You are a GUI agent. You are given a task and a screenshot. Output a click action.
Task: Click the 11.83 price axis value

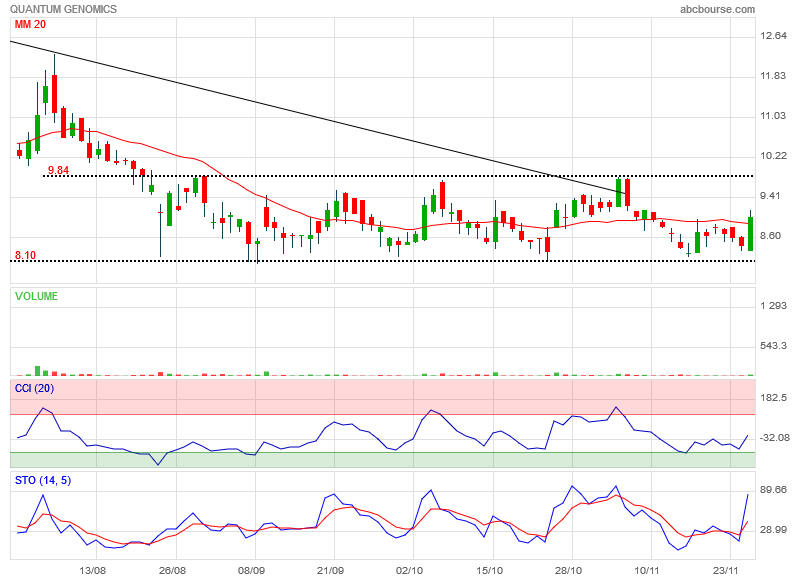click(773, 76)
